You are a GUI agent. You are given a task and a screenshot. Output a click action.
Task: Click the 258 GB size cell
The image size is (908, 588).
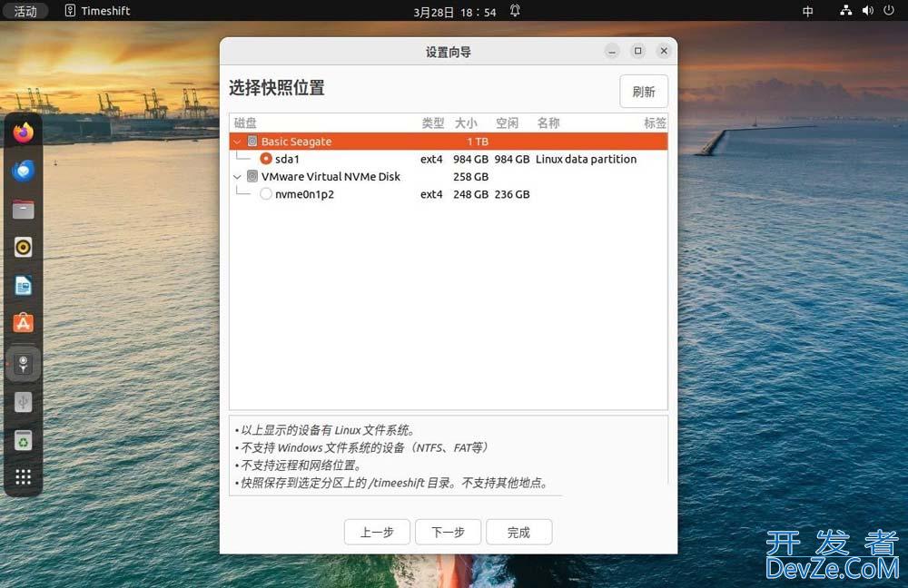[x=470, y=177]
